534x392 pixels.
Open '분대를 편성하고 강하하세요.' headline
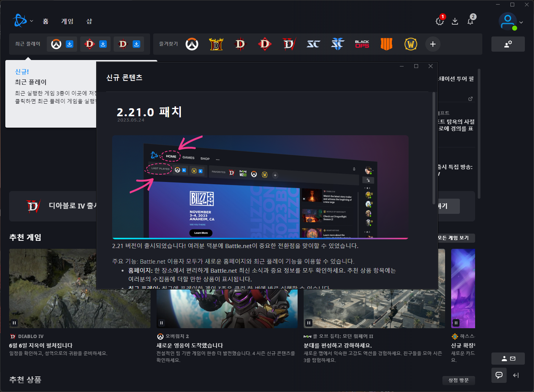coord(338,345)
